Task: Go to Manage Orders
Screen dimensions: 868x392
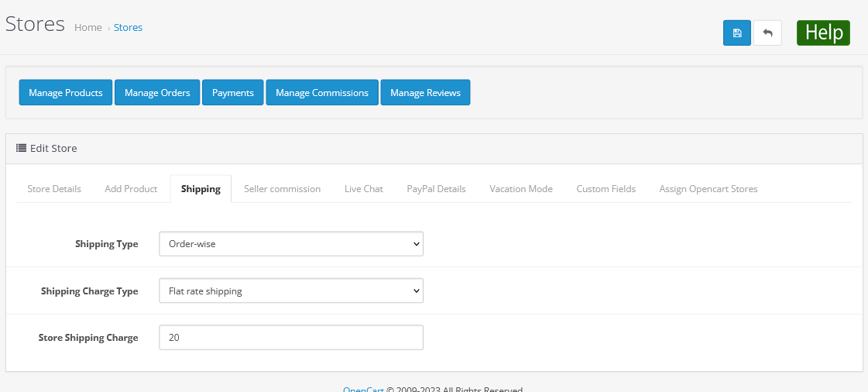Action: click(x=157, y=92)
